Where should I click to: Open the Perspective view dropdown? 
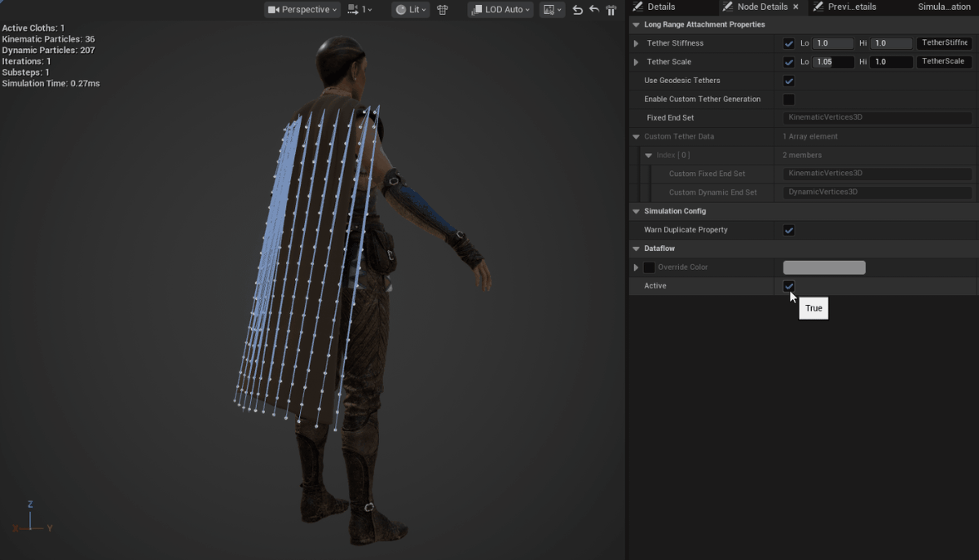(302, 10)
